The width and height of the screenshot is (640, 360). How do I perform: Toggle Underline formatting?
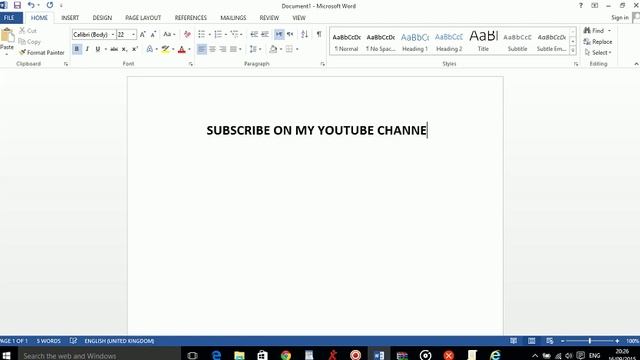coord(98,49)
